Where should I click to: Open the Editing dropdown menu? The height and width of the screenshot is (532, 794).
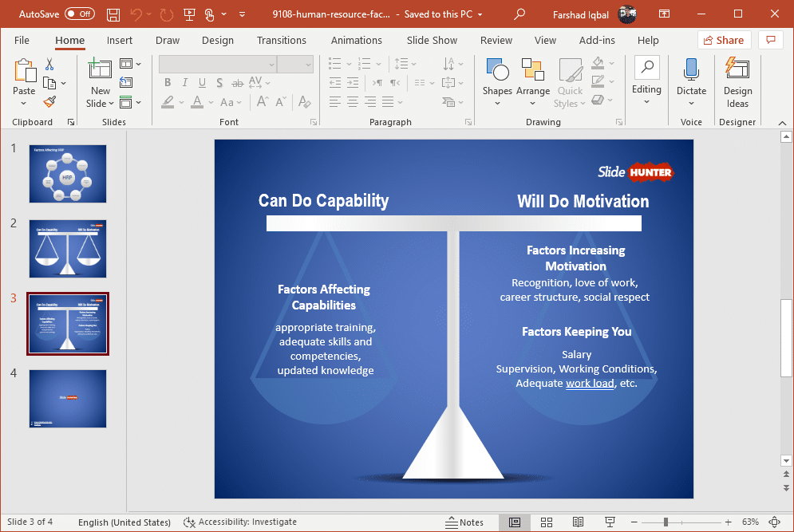(646, 89)
